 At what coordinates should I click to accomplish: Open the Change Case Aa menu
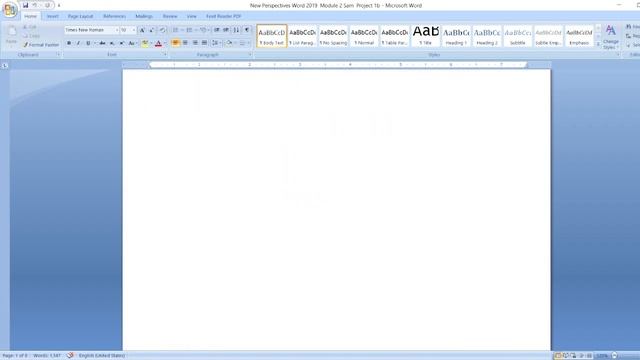132,43
